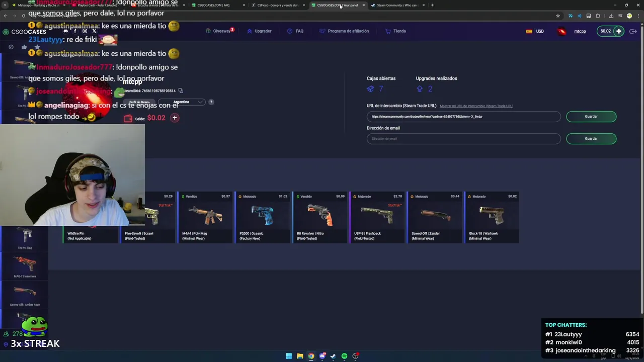The image size is (644, 362).
Task: Expand the Argentina country dropdown
Action: pyautogui.click(x=182, y=102)
